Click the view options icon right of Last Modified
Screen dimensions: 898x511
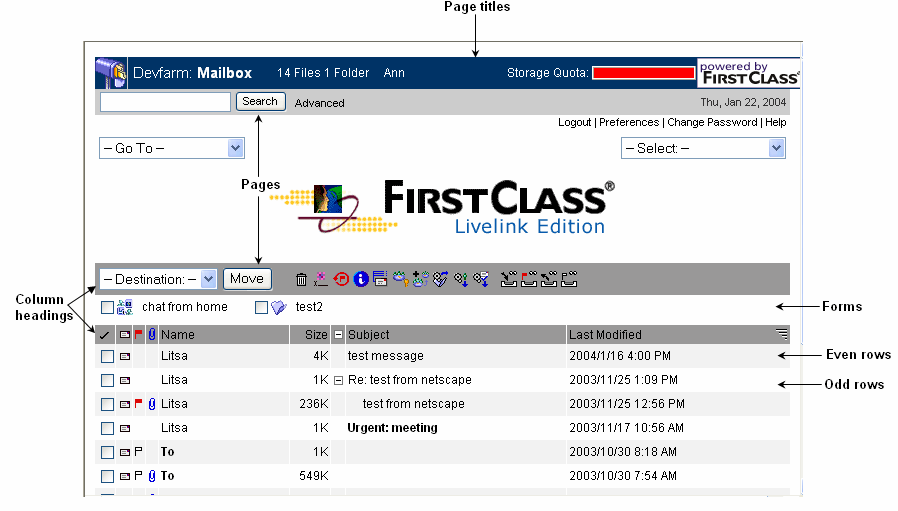coord(781,334)
